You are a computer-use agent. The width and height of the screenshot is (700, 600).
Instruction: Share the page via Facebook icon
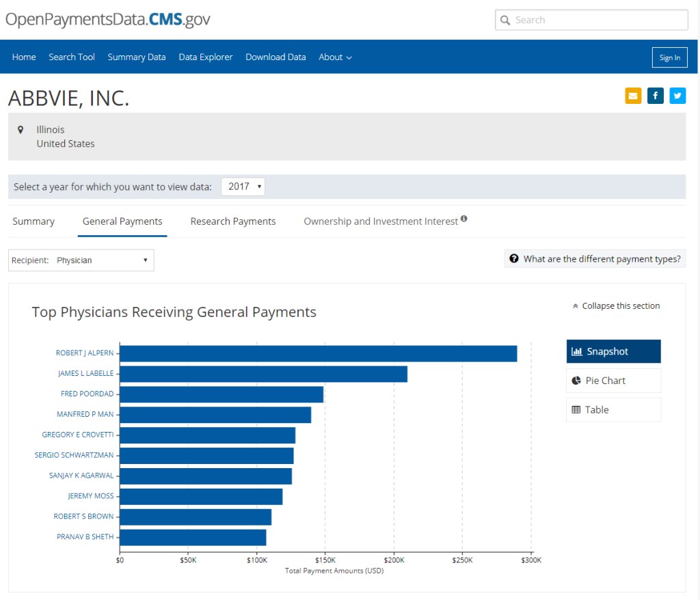(x=655, y=96)
